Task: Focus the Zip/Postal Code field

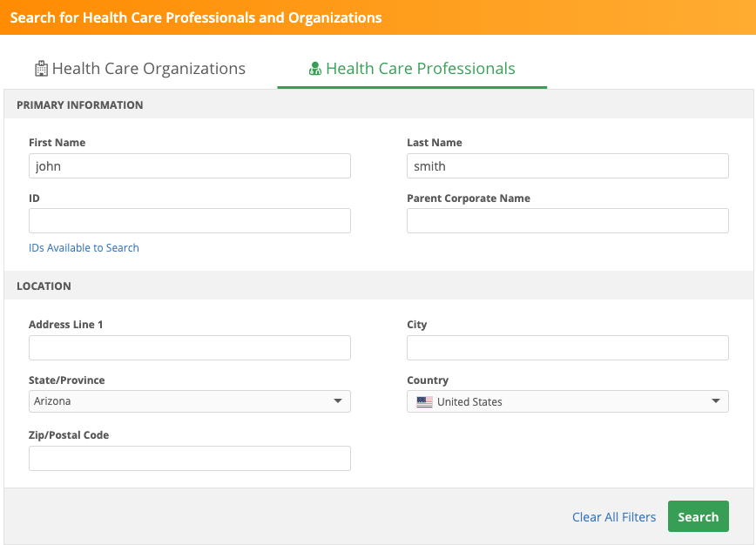Action: tap(189, 459)
